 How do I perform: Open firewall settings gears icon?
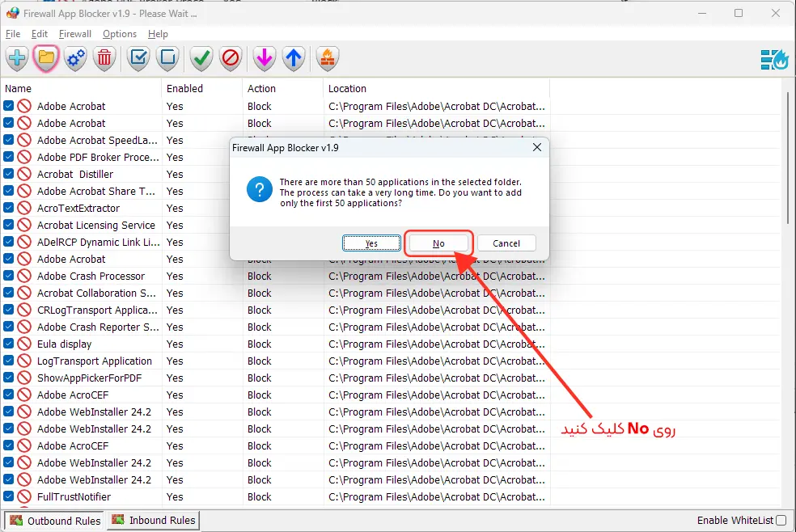76,58
